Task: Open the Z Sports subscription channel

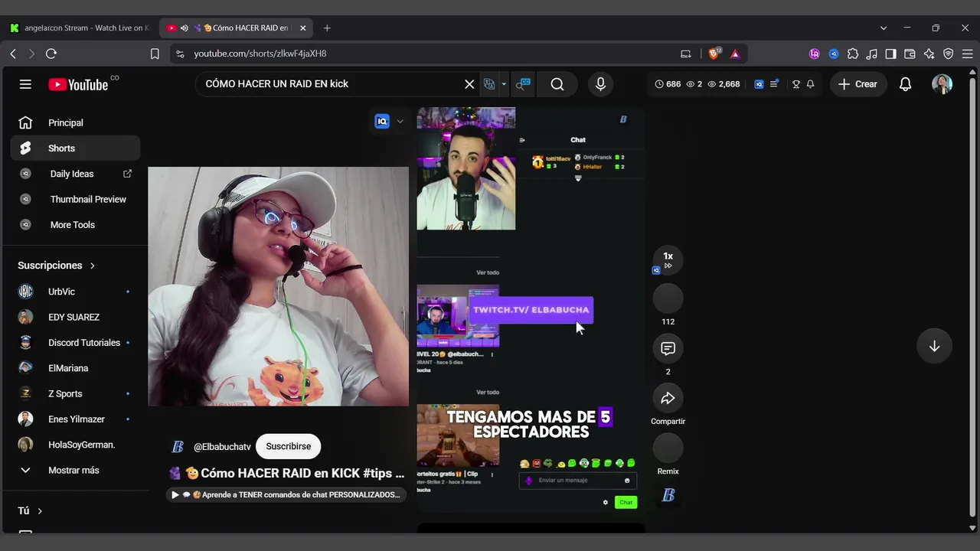Action: pyautogui.click(x=75, y=393)
